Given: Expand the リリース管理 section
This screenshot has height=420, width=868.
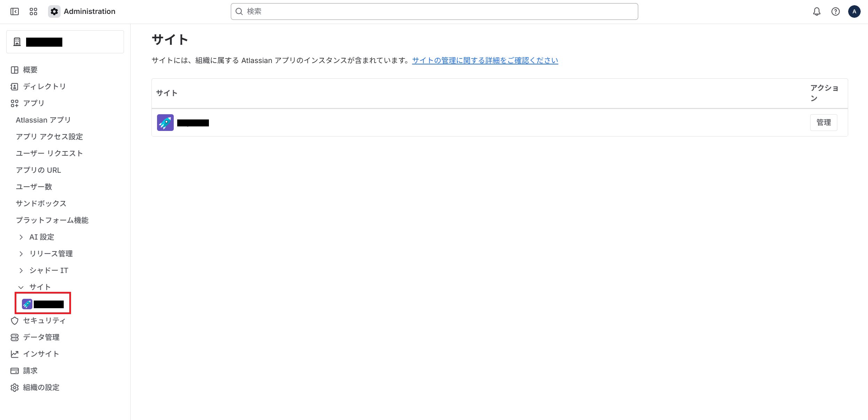Looking at the screenshot, I should (x=21, y=254).
